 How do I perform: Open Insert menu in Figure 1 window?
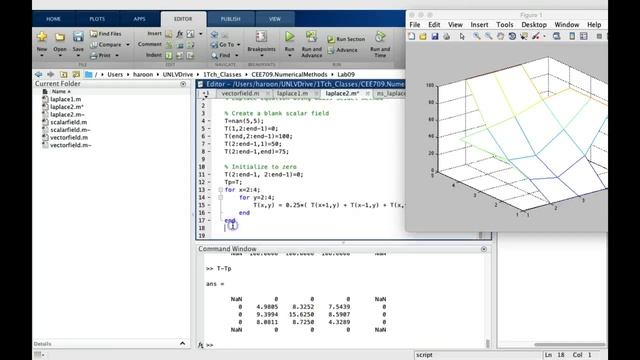(x=479, y=25)
